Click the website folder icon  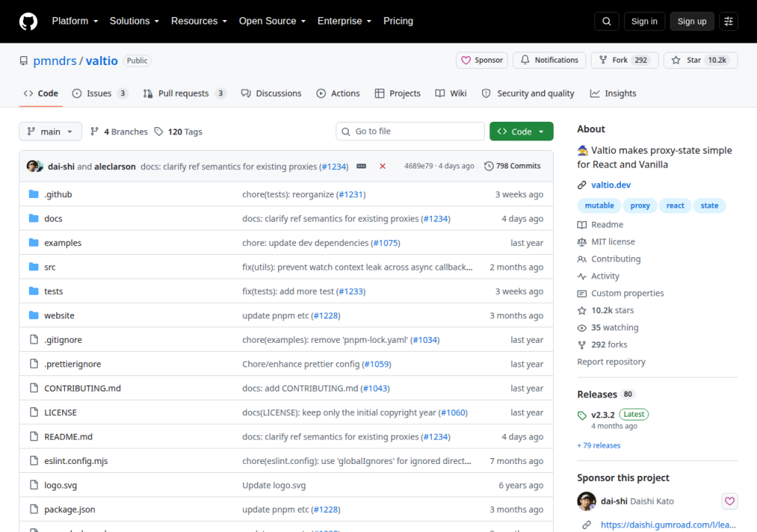33,316
